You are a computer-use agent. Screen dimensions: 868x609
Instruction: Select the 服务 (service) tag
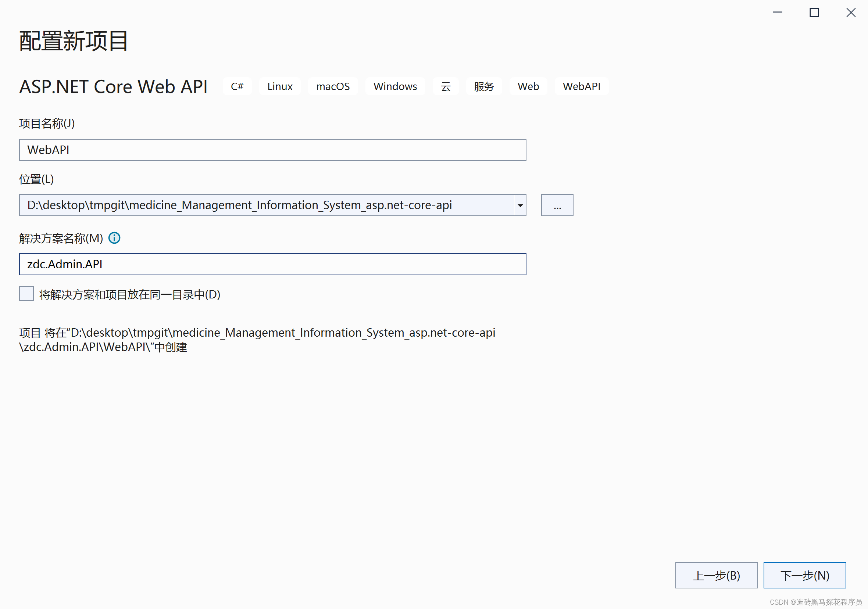484,86
